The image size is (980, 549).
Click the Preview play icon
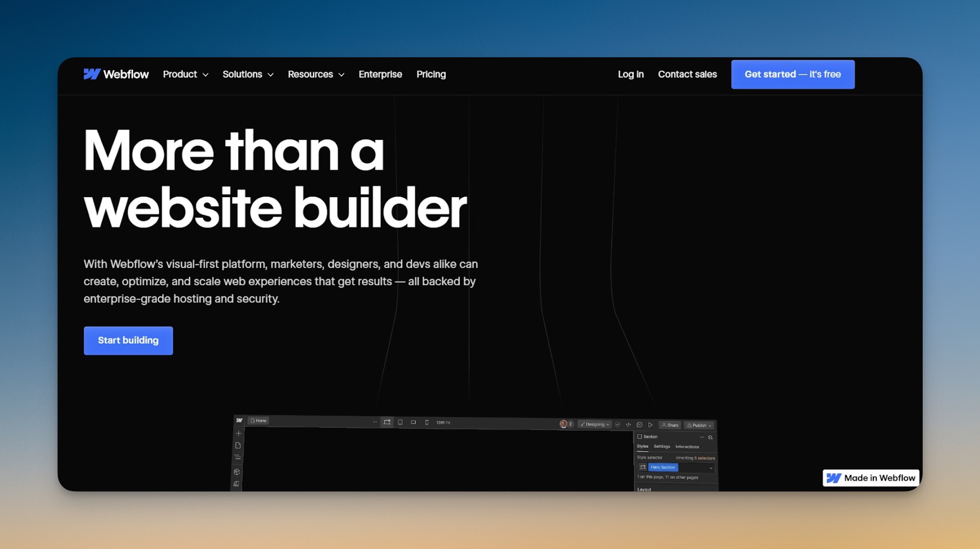click(651, 425)
